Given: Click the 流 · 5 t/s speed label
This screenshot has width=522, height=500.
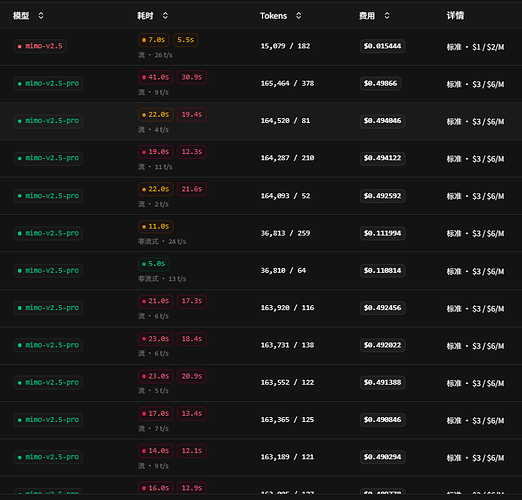Looking at the screenshot, I should tap(153, 391).
